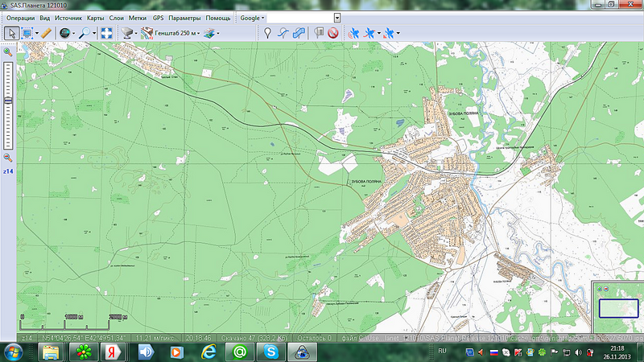Toggle full screen map view
The image size is (644, 362).
107,33
